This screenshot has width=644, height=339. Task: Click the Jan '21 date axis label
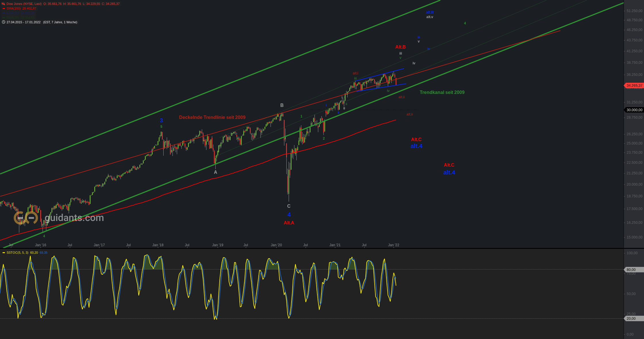pos(335,245)
